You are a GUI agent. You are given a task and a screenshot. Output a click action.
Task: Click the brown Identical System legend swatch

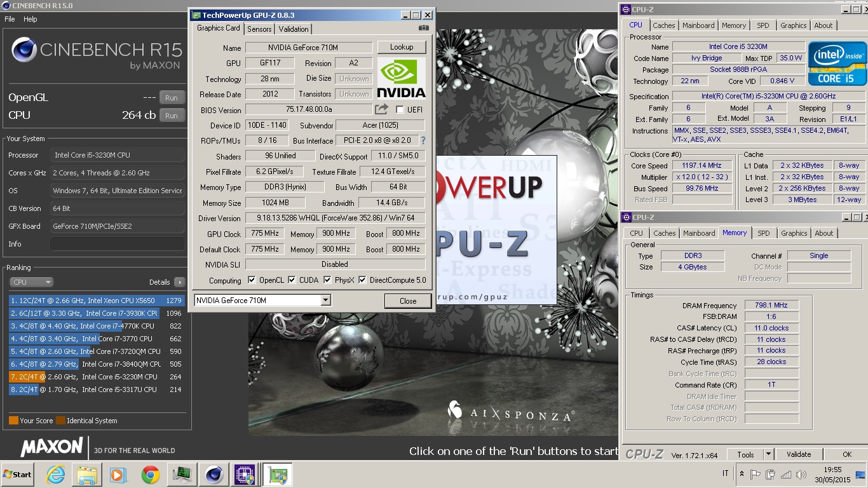point(60,421)
